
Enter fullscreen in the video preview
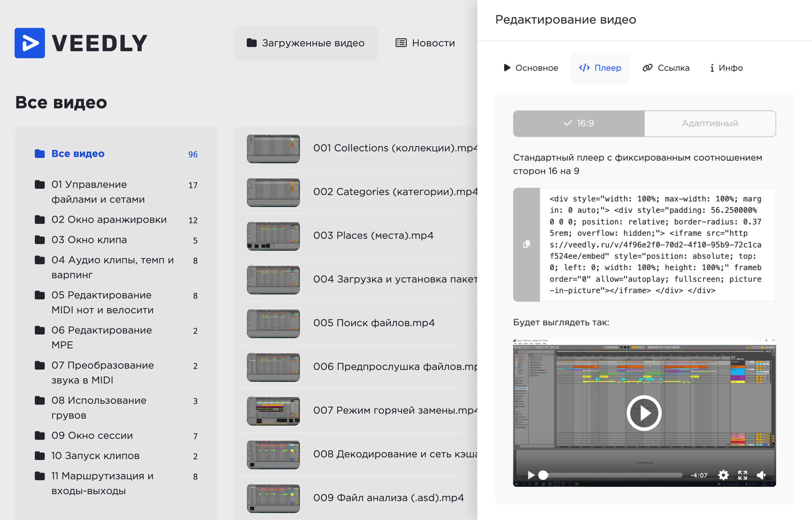pyautogui.click(x=742, y=475)
